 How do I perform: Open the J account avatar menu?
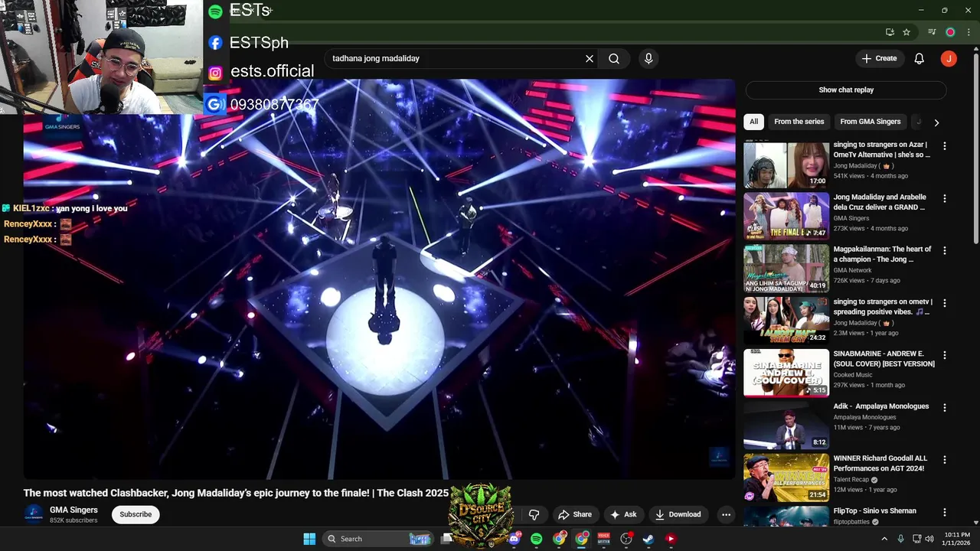[949, 58]
